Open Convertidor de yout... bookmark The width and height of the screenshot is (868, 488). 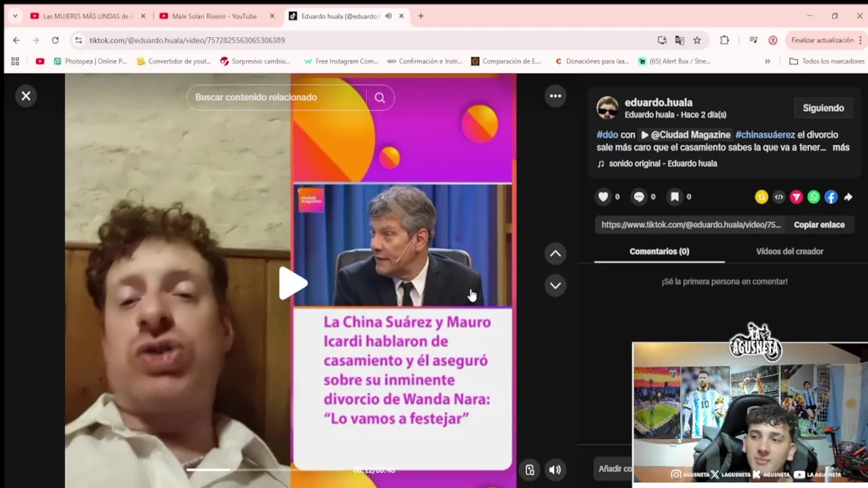(x=174, y=61)
